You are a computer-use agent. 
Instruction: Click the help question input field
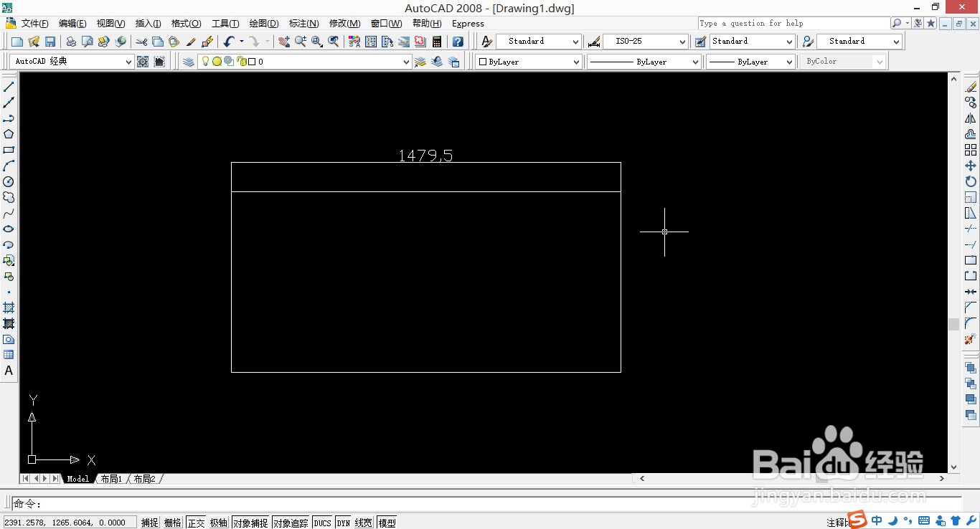coord(793,23)
